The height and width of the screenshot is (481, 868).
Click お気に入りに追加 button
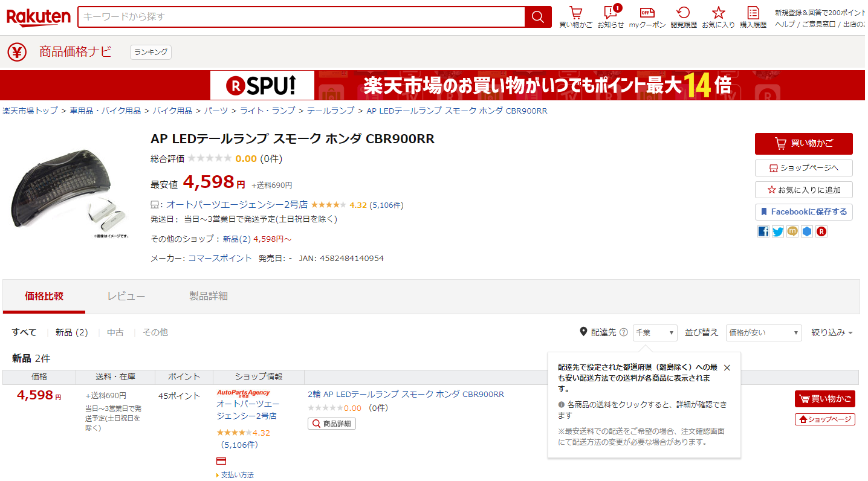(804, 190)
